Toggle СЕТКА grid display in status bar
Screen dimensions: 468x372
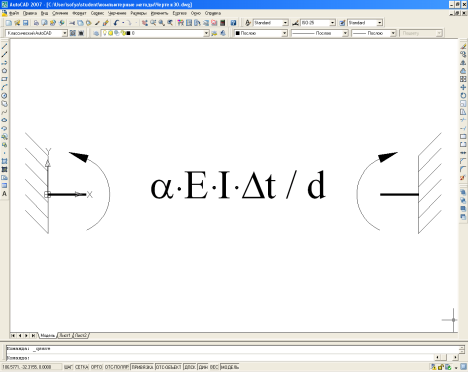click(81, 367)
